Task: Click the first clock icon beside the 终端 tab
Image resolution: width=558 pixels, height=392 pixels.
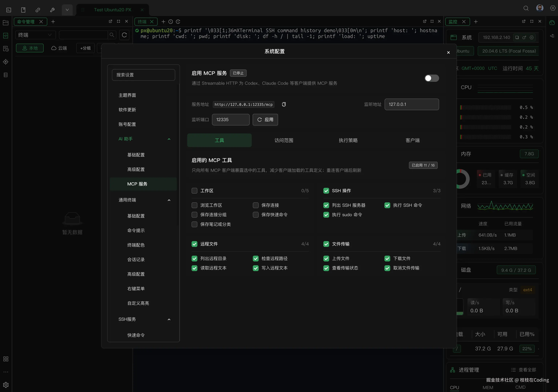Action: [x=171, y=22]
